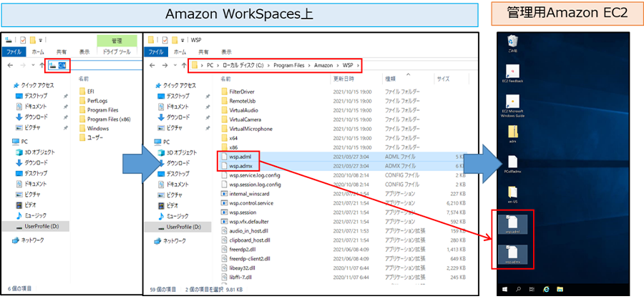The image size is (644, 299).
Task: Select ビデオ in the C: window sidebar
Action: click(26, 205)
